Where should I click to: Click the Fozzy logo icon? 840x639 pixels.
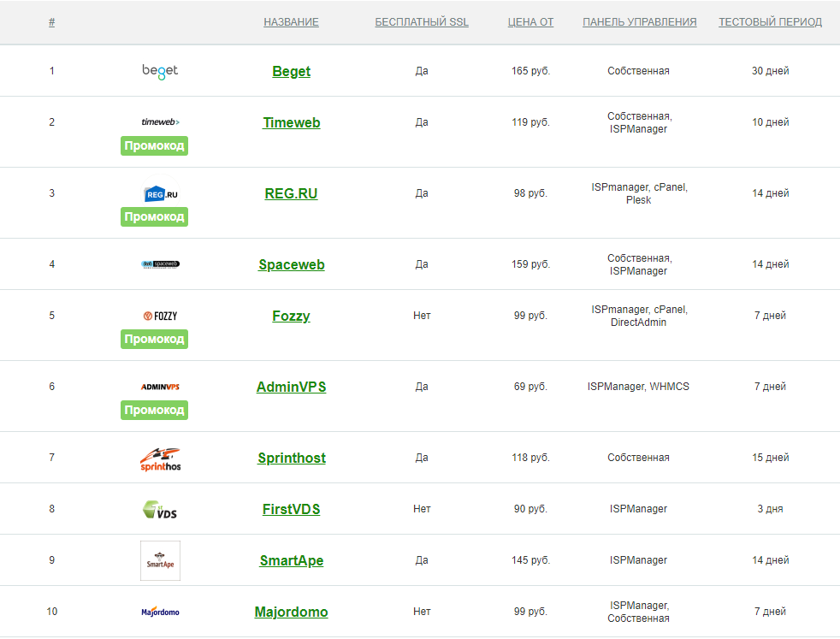click(x=160, y=316)
